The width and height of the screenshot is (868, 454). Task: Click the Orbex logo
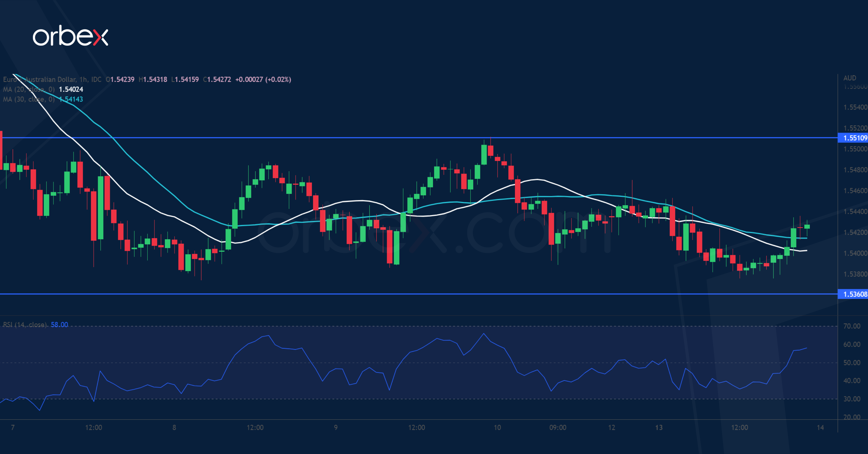pos(70,36)
